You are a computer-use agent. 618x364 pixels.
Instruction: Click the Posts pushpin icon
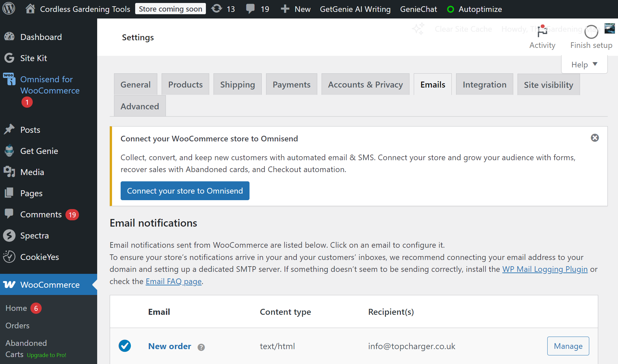(9, 129)
